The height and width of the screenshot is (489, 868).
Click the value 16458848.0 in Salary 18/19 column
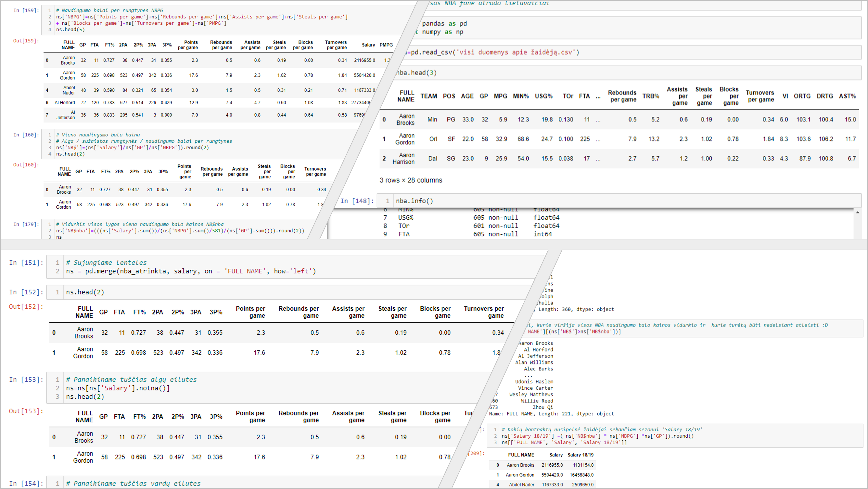581,475
